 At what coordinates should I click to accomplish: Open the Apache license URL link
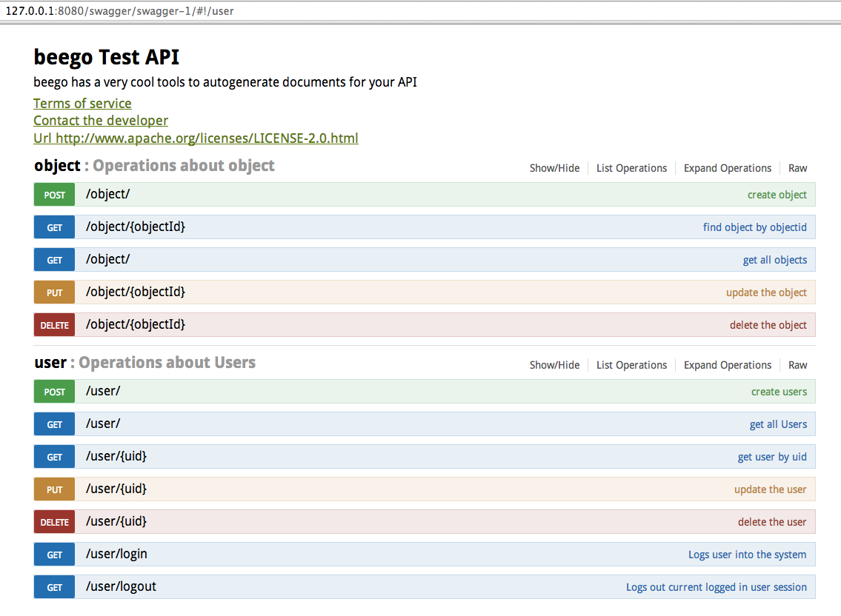196,138
